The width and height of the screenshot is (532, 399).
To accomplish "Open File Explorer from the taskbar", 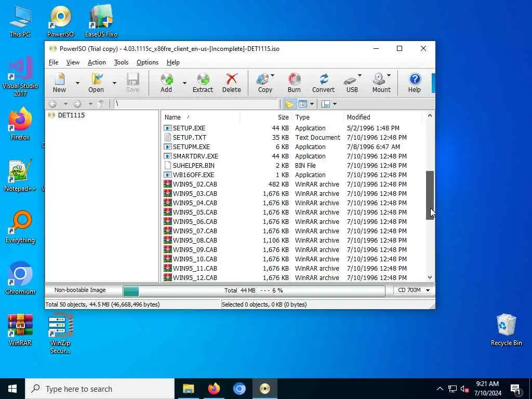I will [188, 389].
